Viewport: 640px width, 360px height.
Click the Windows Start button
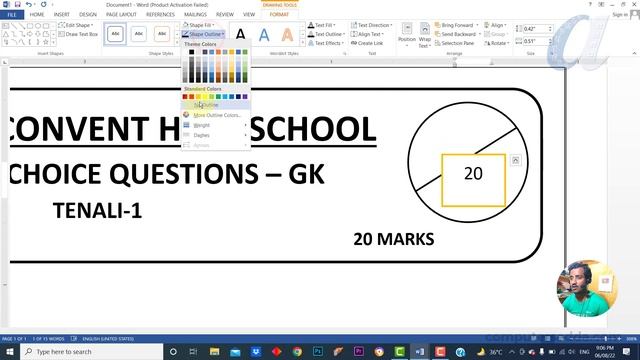click(x=9, y=351)
